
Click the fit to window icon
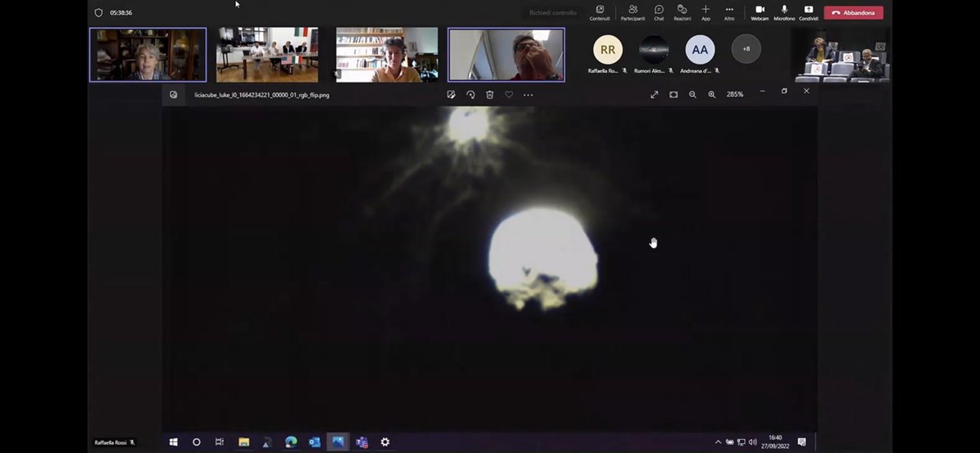tap(674, 95)
